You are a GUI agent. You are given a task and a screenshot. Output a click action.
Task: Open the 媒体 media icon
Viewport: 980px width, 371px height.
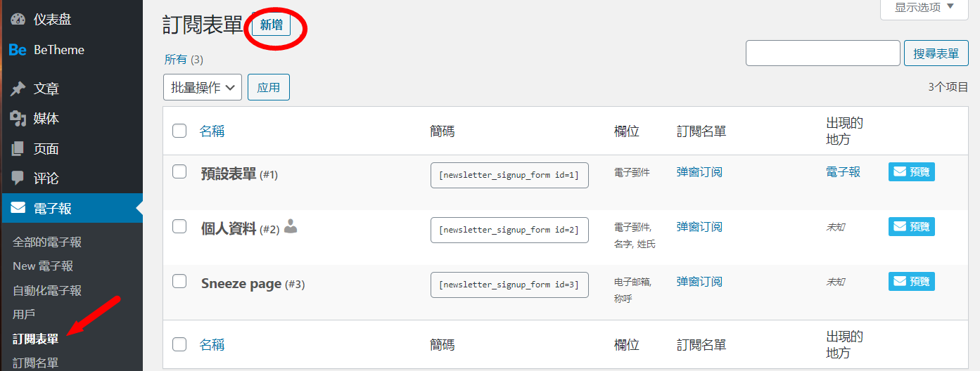tap(18, 119)
